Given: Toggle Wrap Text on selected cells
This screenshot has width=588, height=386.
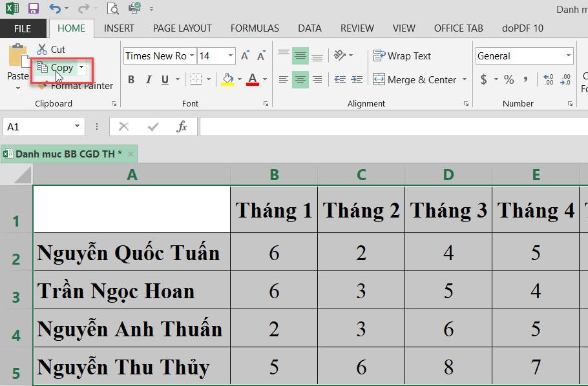Looking at the screenshot, I should click(x=402, y=56).
